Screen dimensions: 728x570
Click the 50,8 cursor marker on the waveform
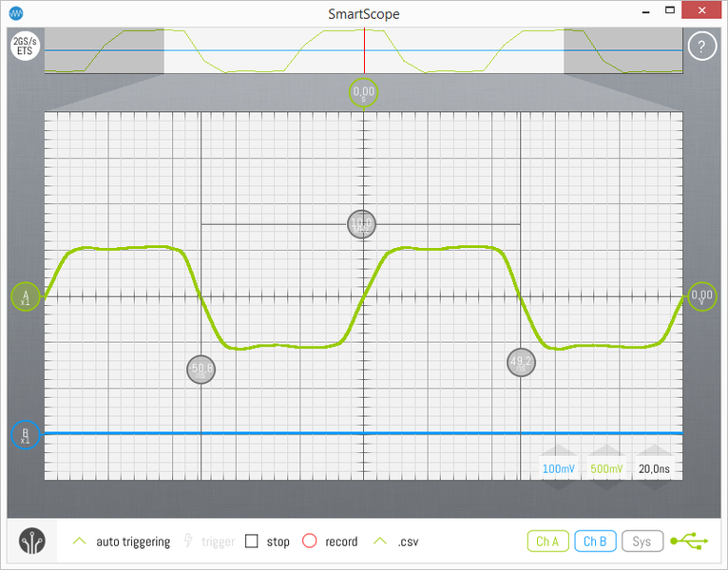(x=201, y=370)
